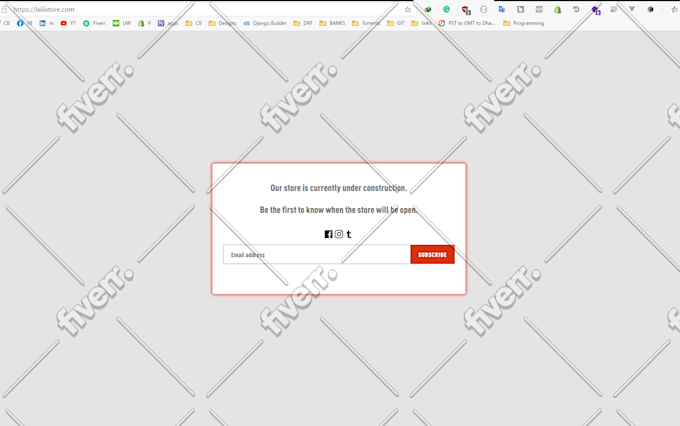This screenshot has height=426, width=680.
Task: Open the purple cube extension with badge
Action: [596, 10]
